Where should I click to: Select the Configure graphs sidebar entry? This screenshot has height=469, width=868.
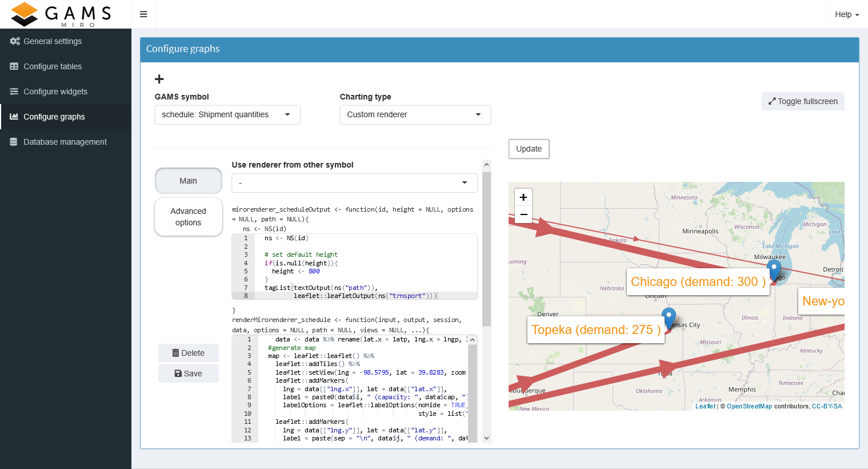tap(54, 117)
